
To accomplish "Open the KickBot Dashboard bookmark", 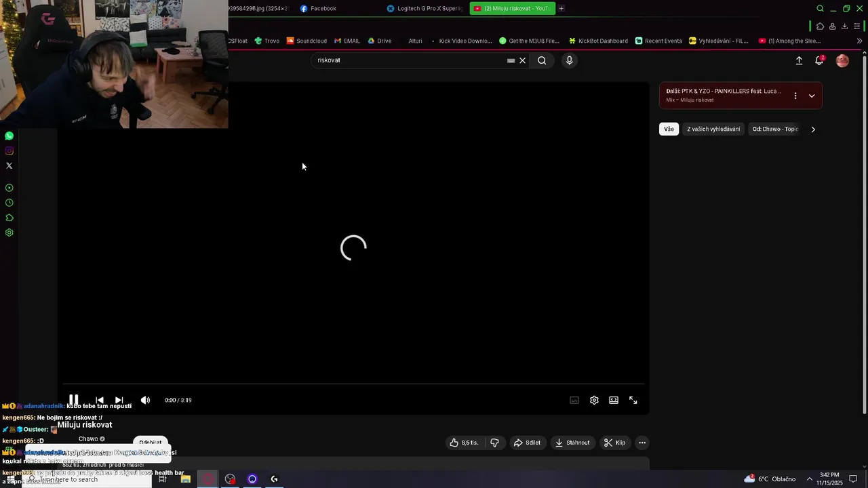I will 598,41.
